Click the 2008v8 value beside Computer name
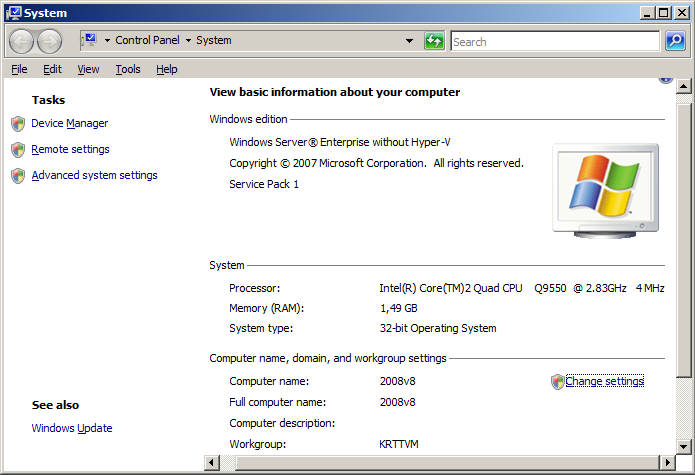The width and height of the screenshot is (695, 475). coord(398,381)
